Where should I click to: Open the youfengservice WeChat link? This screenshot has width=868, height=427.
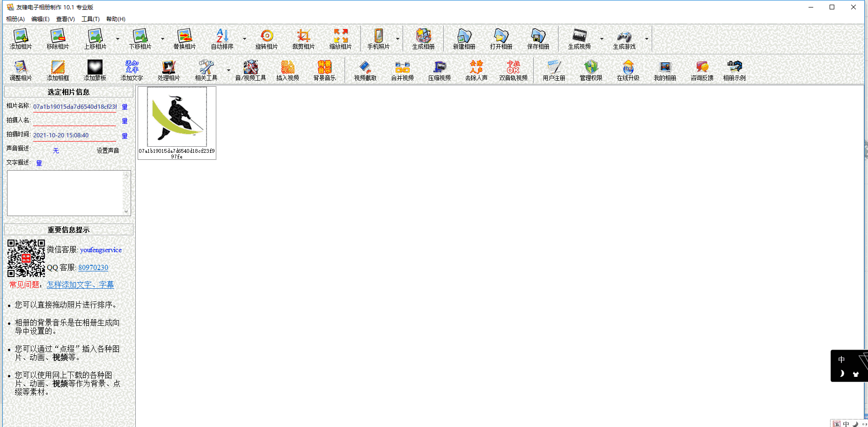point(101,250)
